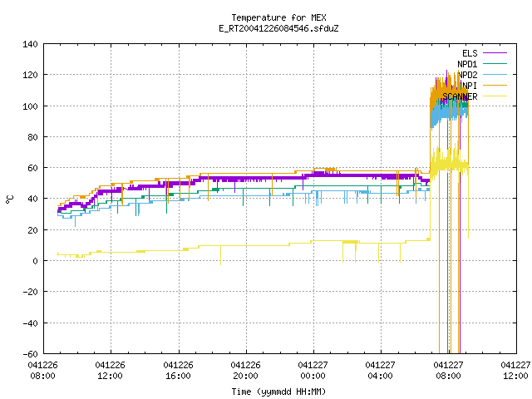Screen dimensions: 532x399
Task: Click the -60 y-axis label
Action: click(30, 354)
